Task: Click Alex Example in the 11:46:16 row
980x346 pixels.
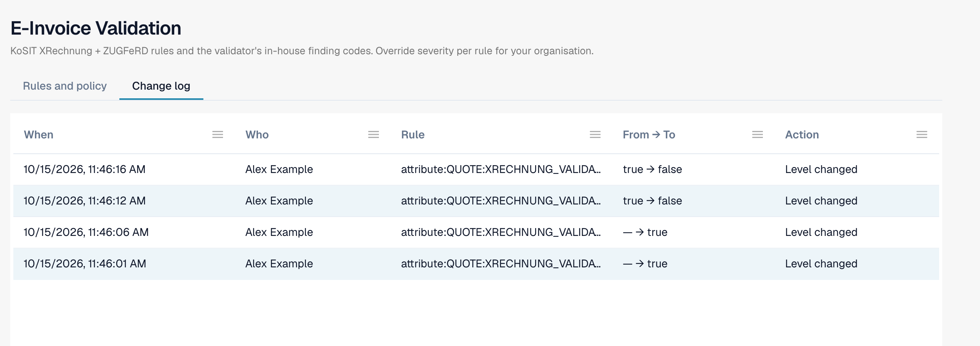Action: [279, 169]
